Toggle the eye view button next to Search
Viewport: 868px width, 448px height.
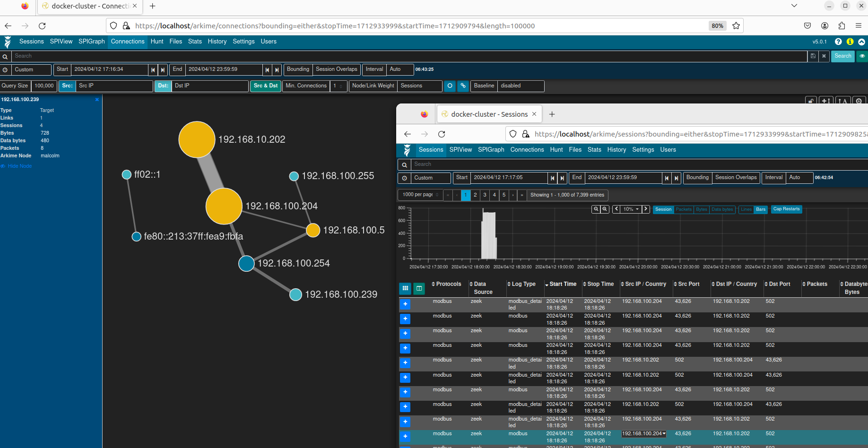point(862,56)
